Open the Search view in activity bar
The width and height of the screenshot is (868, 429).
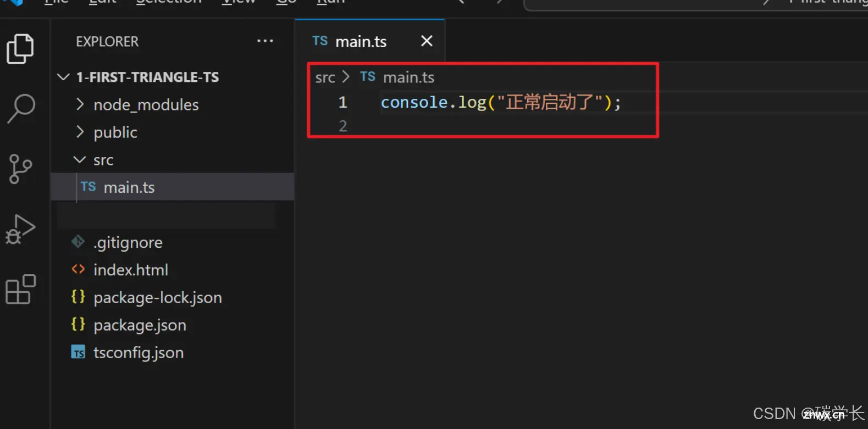pyautogui.click(x=21, y=109)
